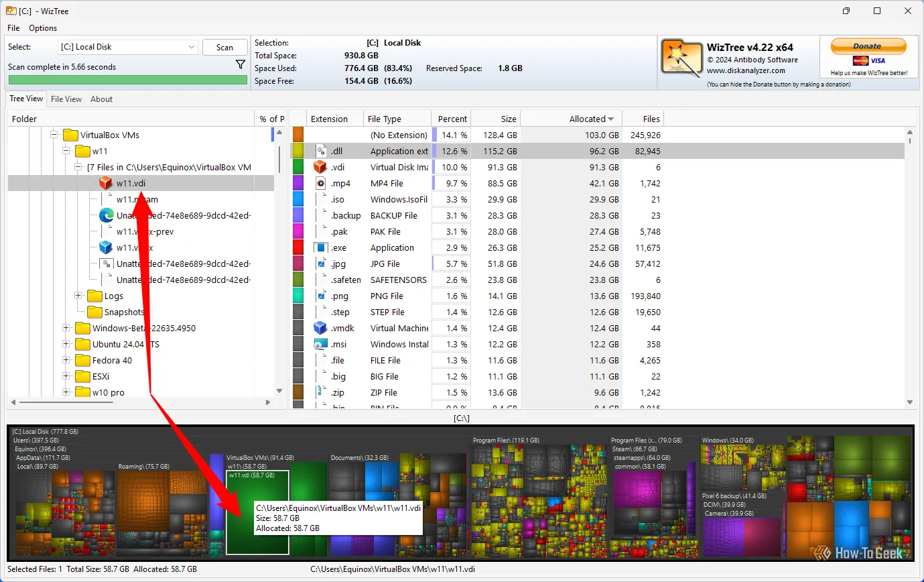Click the purple color swatch beside .mp4
The height and width of the screenshot is (582, 924).
(x=298, y=183)
